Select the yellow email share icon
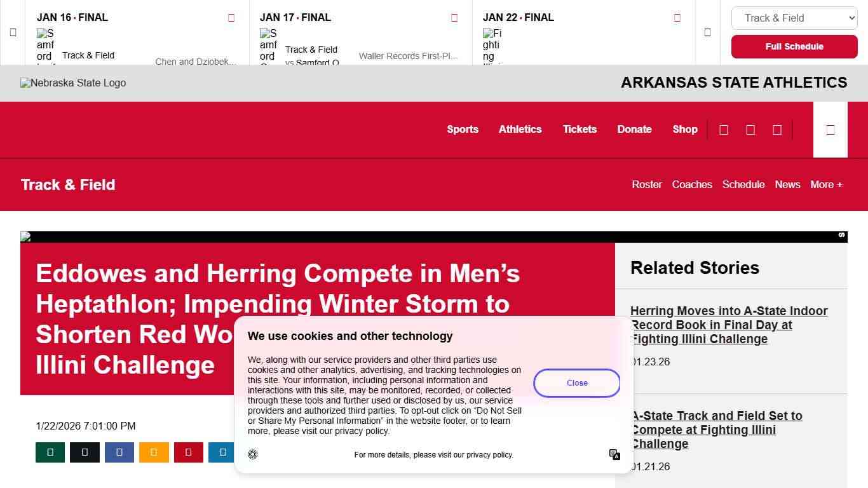The height and width of the screenshot is (488, 868). (x=154, y=452)
